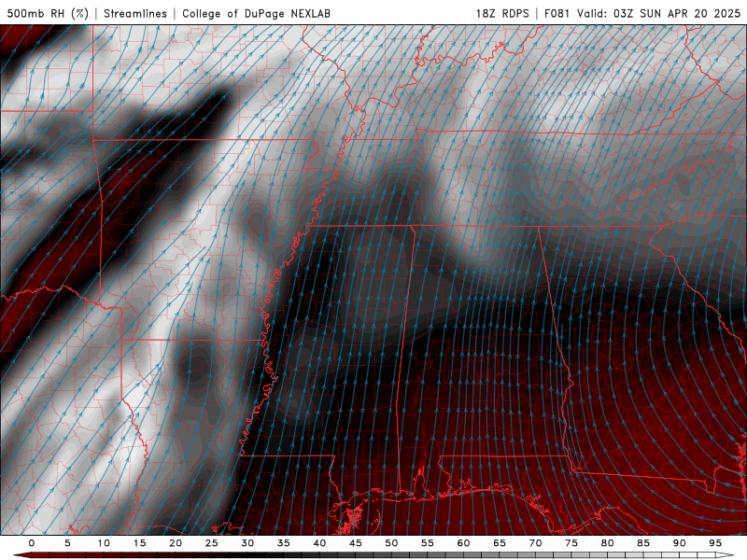Click the "500mb RH (%)" title text
747x560 pixels.
pos(48,13)
